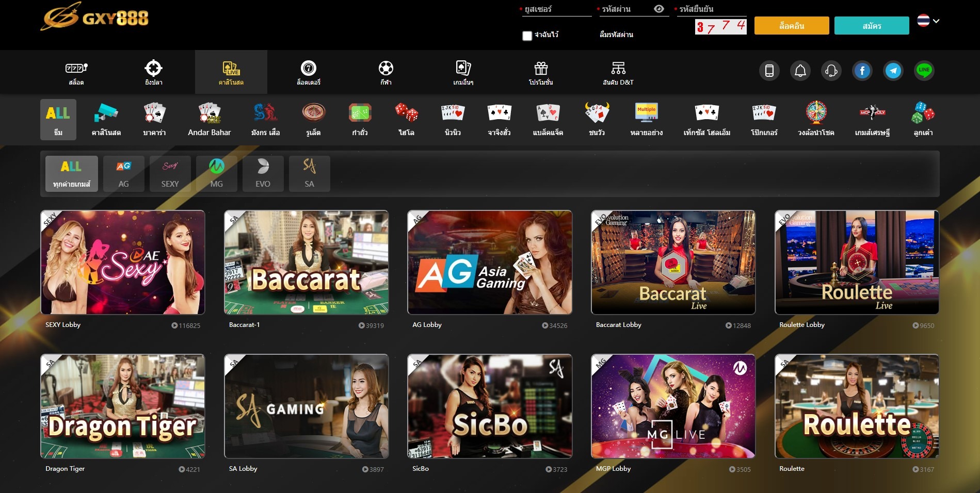The image size is (980, 493).
Task: Select the MG provider tab
Action: (x=217, y=174)
